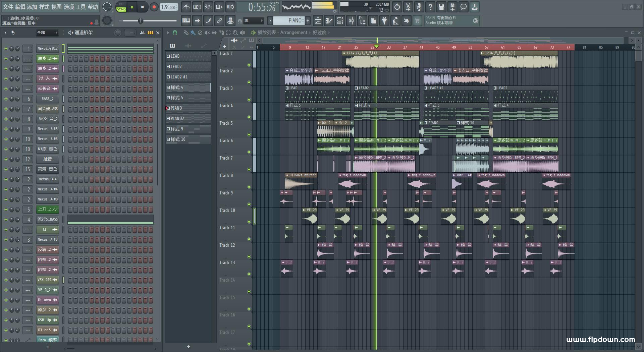The width and height of the screenshot is (644, 352).
Task: Open the PIANO pattern selector
Action: point(288,21)
